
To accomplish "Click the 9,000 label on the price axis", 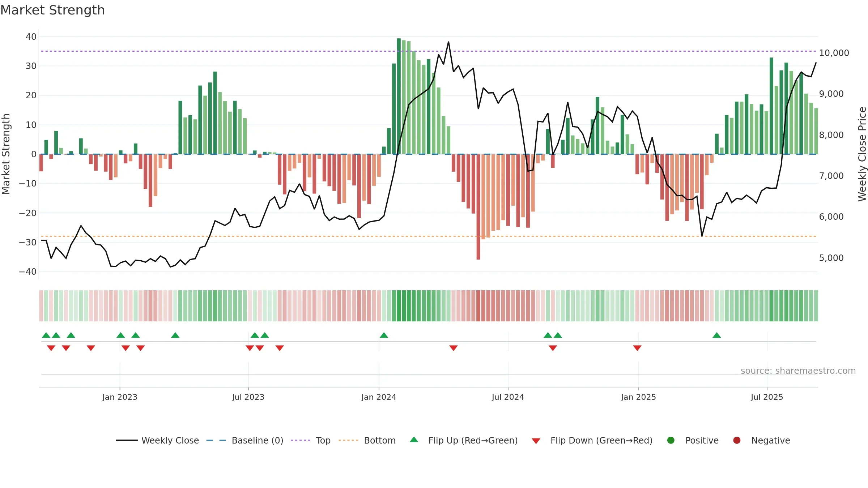I will point(831,94).
